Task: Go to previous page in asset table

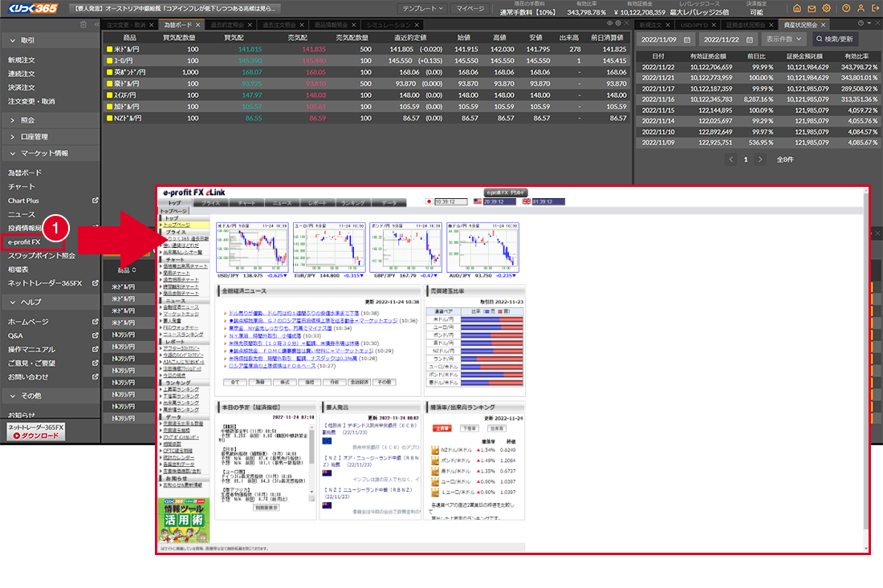Action: (731, 160)
